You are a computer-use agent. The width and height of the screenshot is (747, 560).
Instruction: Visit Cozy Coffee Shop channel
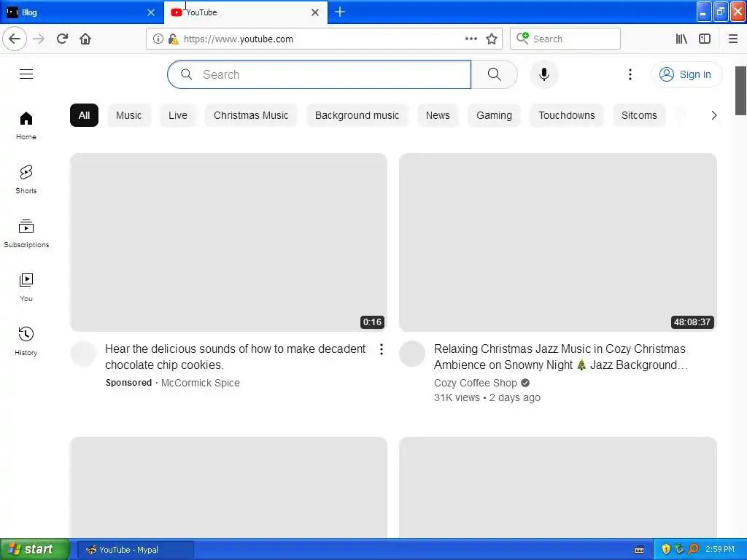pyautogui.click(x=475, y=383)
